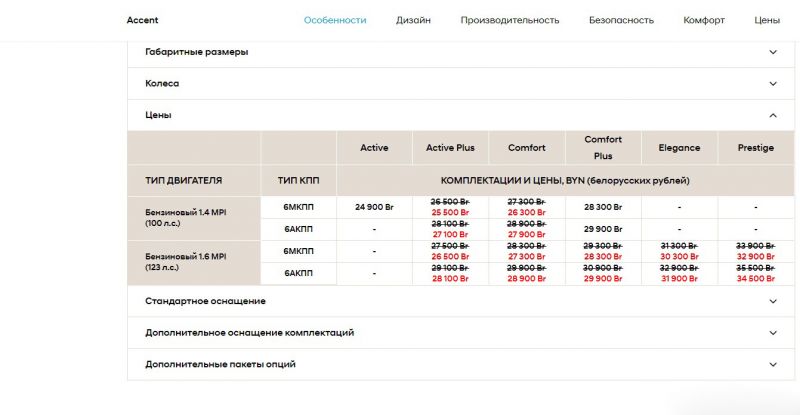Click Цены accordion heading

coord(158,115)
